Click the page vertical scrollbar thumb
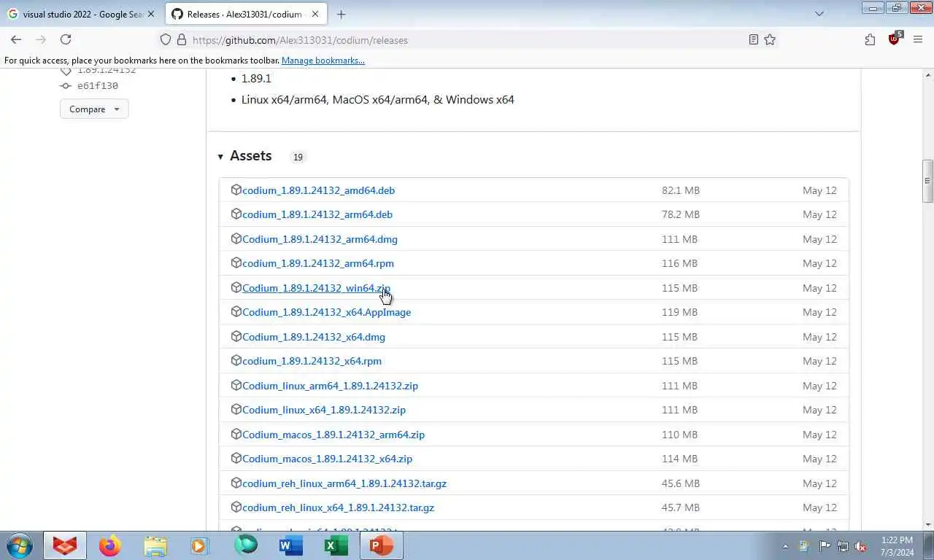This screenshot has width=934, height=560. (x=928, y=181)
